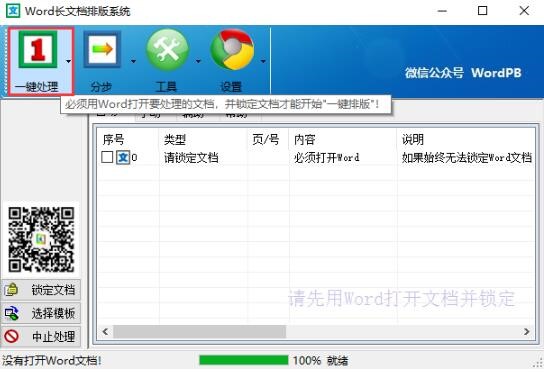Expand the 设置 dropdown arrow
Viewport: 544px width, 372px height.
(263, 61)
